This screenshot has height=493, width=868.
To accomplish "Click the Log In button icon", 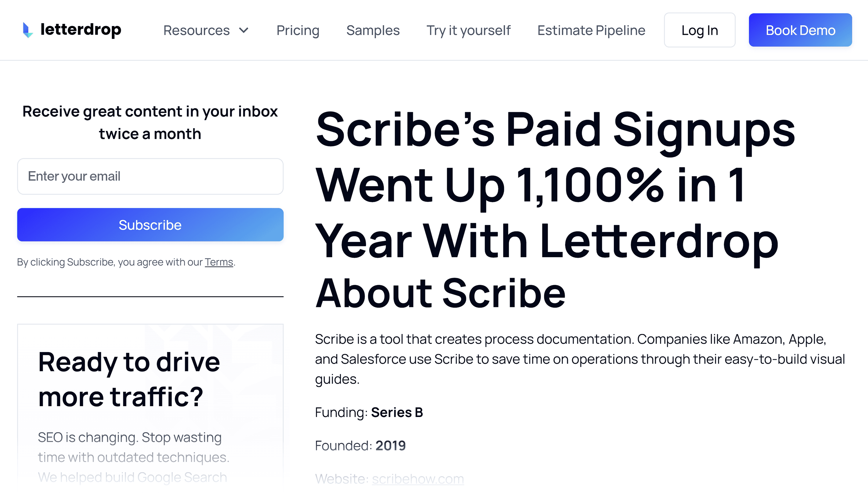I will 700,30.
